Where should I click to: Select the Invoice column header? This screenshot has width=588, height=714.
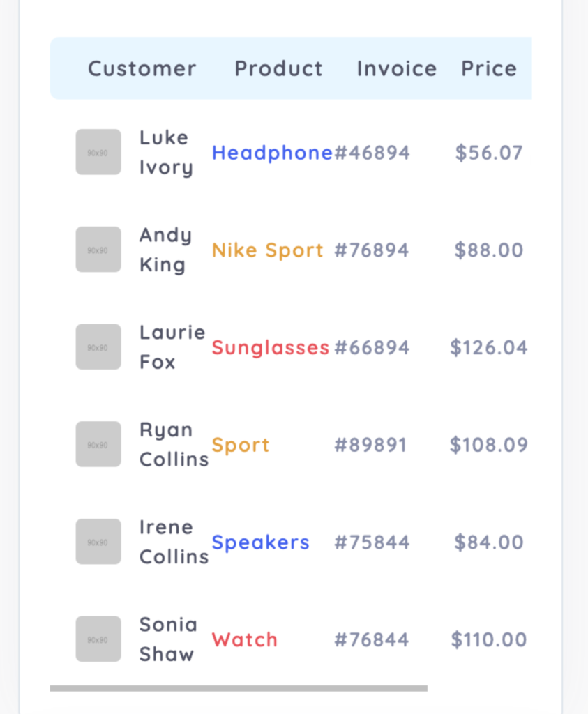397,69
